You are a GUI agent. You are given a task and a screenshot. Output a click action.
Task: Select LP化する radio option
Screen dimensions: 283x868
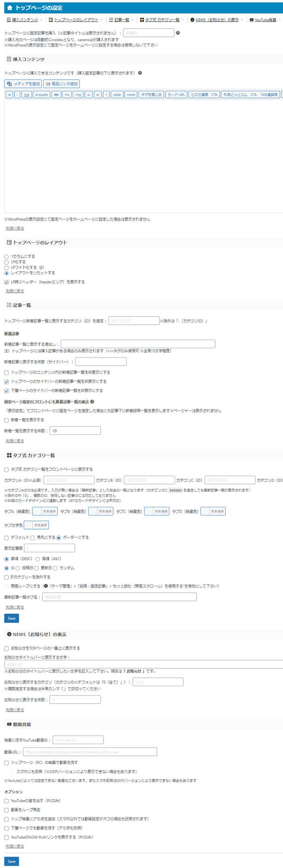pos(6,262)
